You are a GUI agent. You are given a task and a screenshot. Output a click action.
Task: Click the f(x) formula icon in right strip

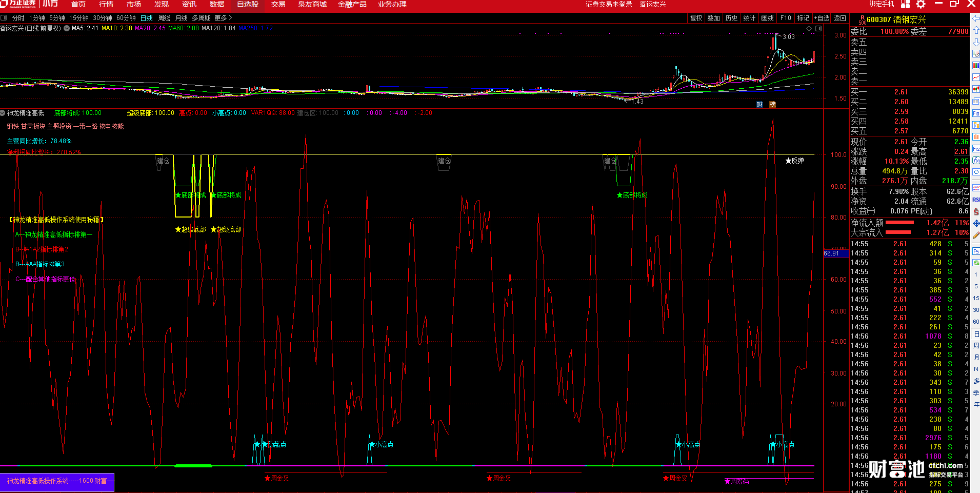[x=975, y=160]
